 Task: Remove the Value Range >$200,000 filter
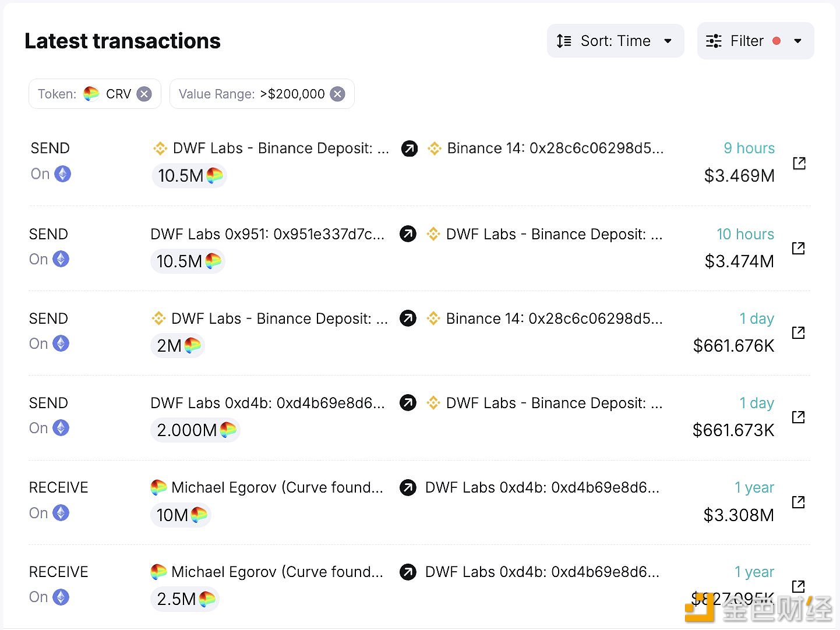coord(338,94)
